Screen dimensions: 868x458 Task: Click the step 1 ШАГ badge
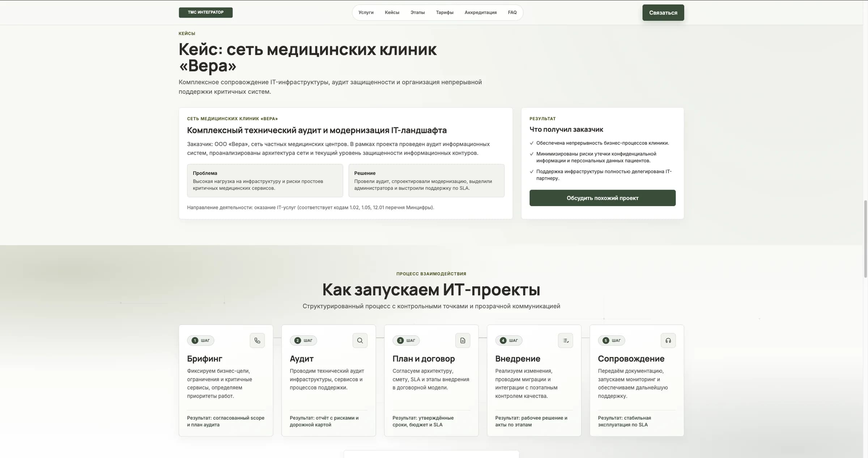[x=201, y=340]
